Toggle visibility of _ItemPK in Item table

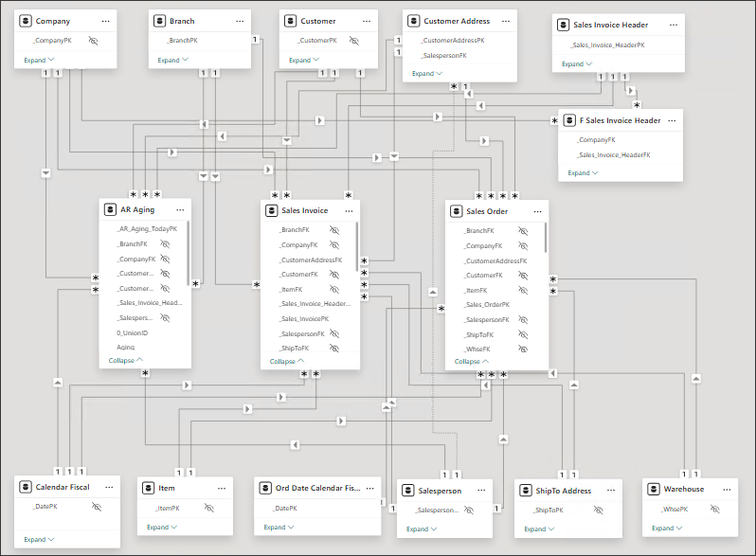point(208,509)
